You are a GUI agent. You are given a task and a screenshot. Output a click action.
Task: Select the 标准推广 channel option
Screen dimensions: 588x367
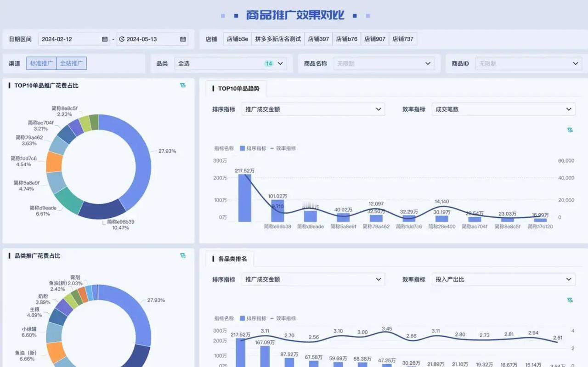(x=41, y=63)
